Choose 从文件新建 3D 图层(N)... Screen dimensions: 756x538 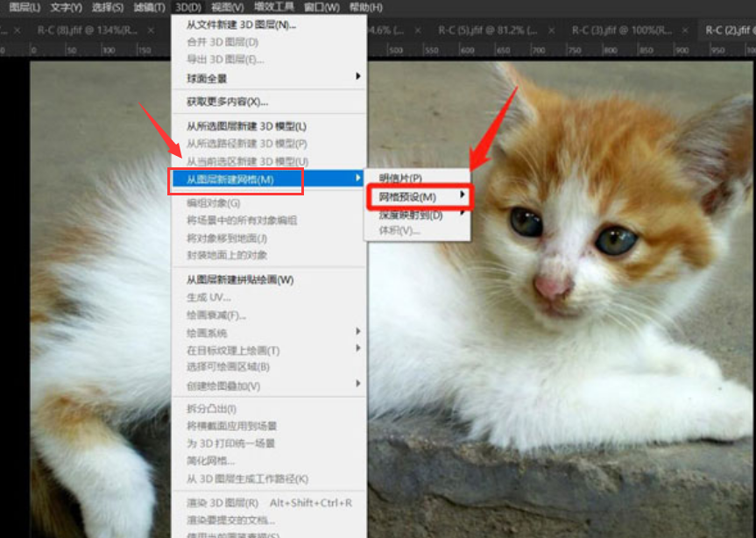point(269,25)
